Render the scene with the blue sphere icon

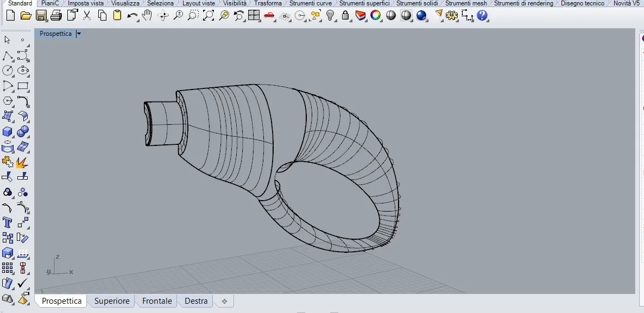point(421,16)
